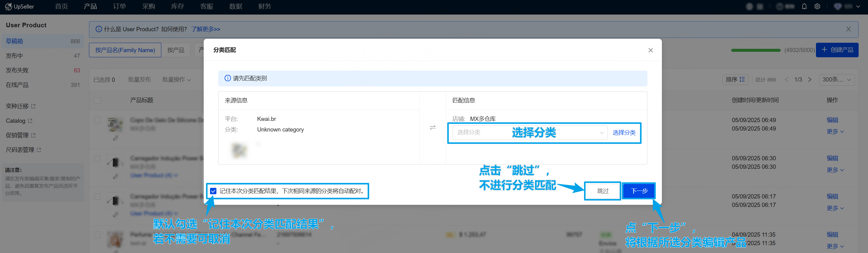Image resolution: width=868 pixels, height=253 pixels.
Task: Open 了解更多>> link
Action: [x=205, y=29]
